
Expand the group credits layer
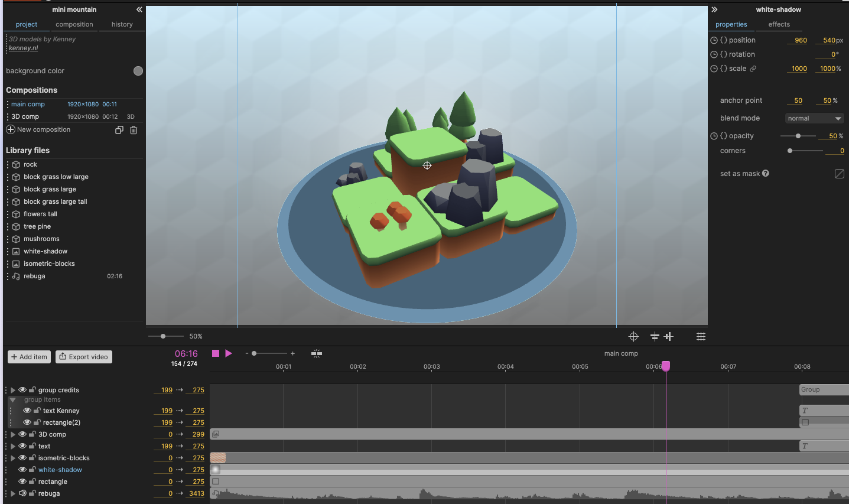pyautogui.click(x=13, y=390)
